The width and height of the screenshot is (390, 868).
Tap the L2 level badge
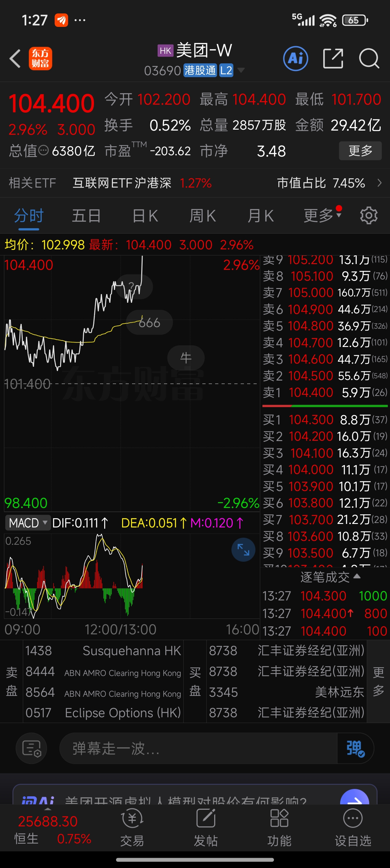226,70
